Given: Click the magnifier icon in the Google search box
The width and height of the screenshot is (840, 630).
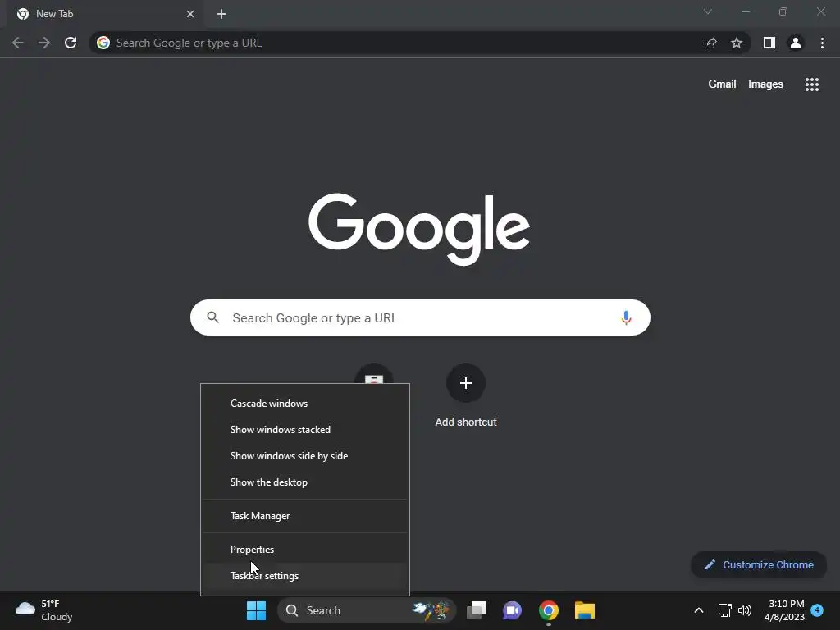Looking at the screenshot, I should (x=212, y=317).
